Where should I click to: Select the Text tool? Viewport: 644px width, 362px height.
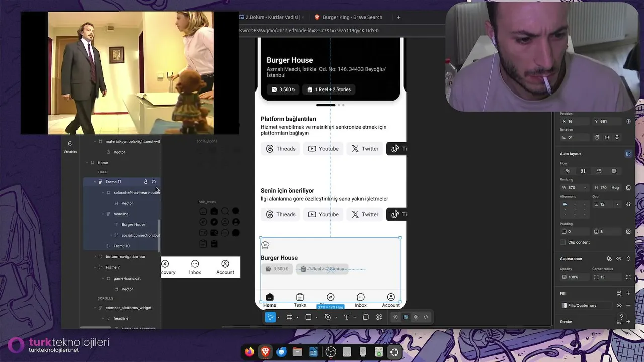(x=346, y=317)
